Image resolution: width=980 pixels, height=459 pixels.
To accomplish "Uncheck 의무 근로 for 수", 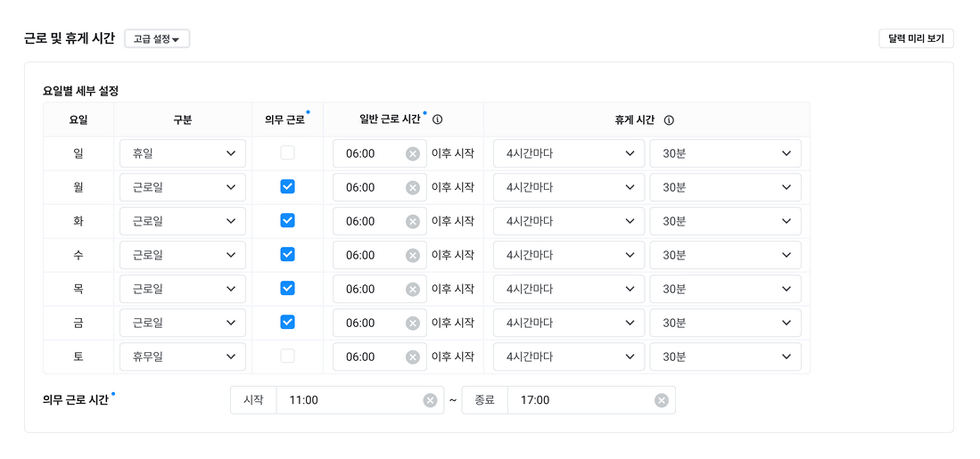I will (287, 254).
